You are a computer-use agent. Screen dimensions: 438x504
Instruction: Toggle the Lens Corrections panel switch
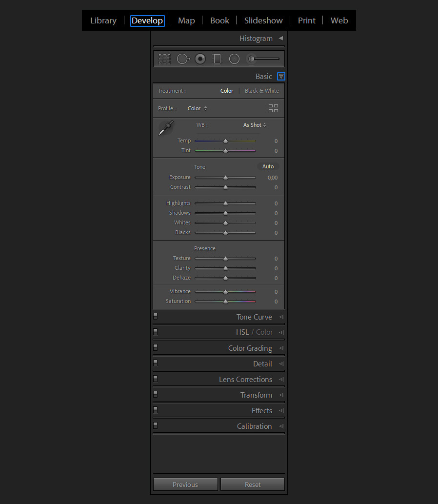point(156,379)
